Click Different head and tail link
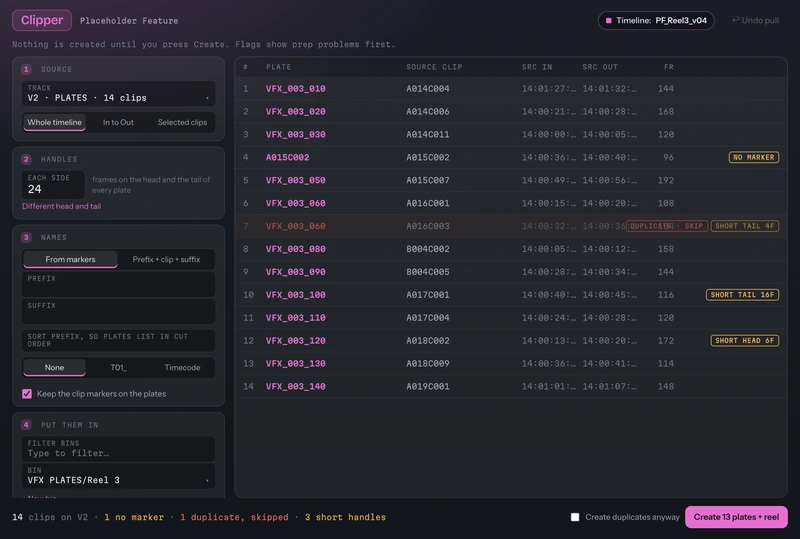Image resolution: width=800 pixels, height=539 pixels. coord(61,206)
